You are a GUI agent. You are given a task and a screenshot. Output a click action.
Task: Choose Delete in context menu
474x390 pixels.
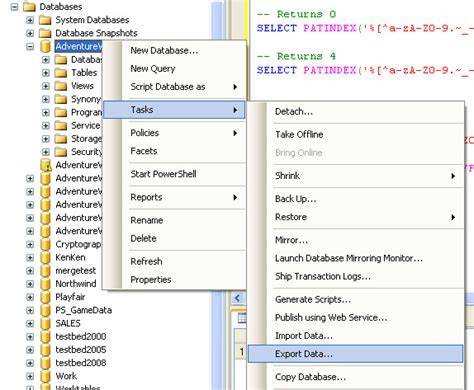click(x=174, y=238)
